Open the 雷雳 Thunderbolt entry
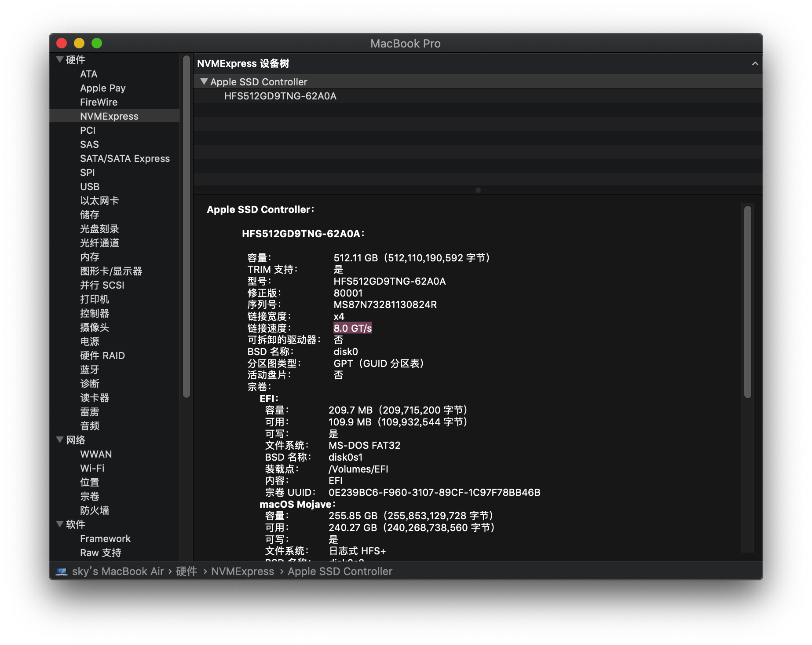 90,412
